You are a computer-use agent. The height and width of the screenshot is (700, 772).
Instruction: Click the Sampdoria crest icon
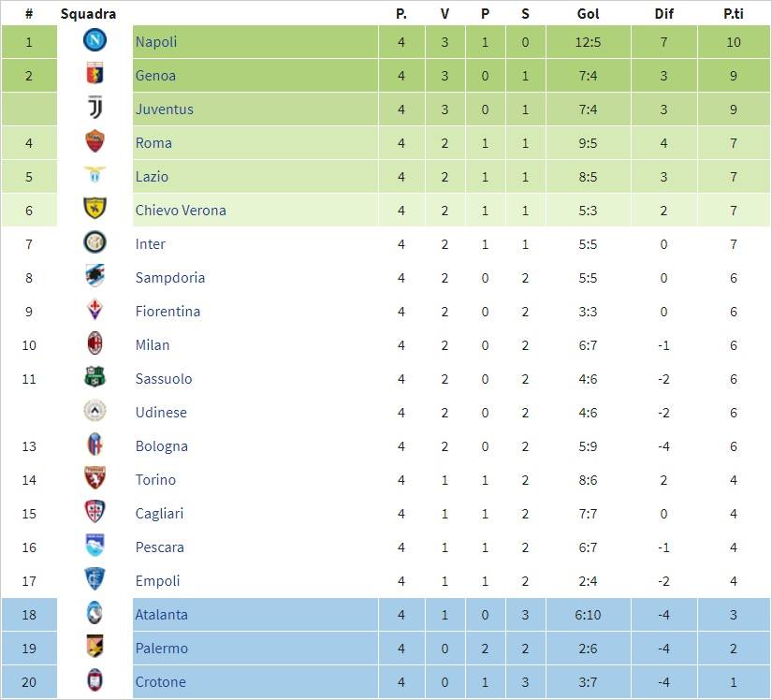click(95, 277)
